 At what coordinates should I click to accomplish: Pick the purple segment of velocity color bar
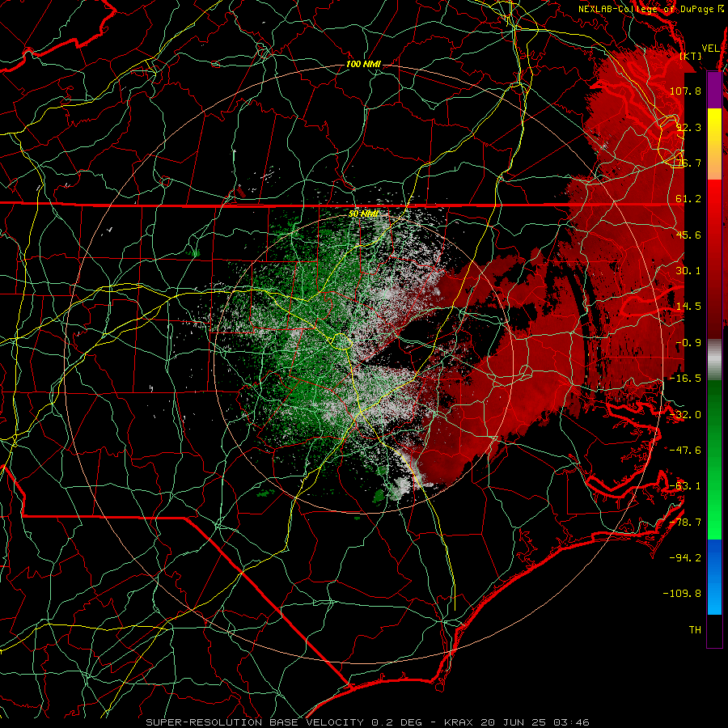(714, 90)
